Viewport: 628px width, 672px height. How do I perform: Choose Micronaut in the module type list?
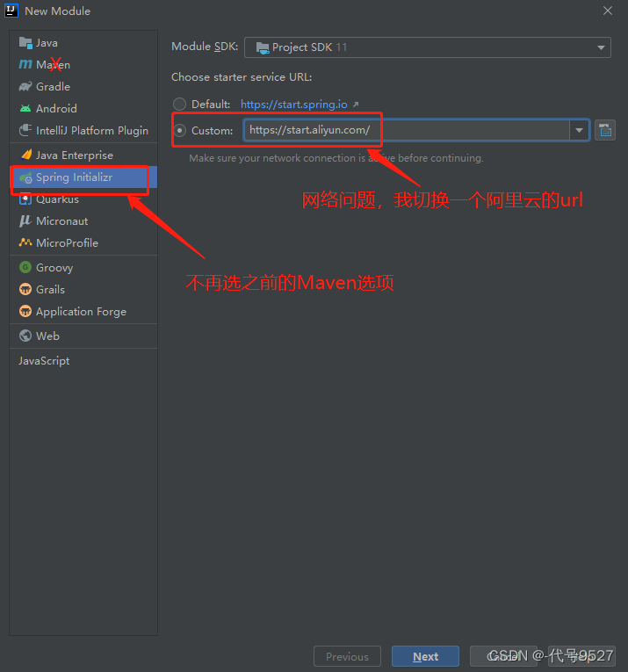[x=83, y=221]
